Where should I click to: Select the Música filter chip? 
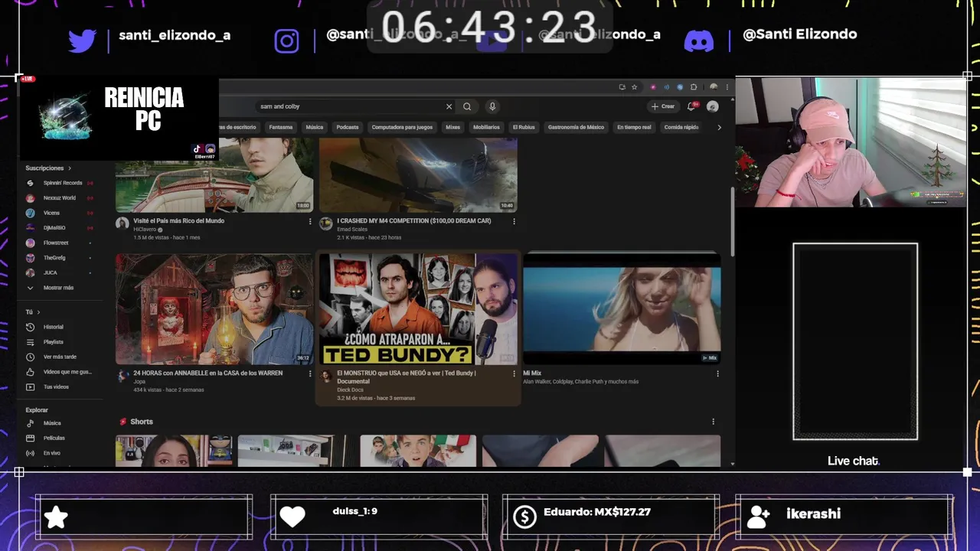(315, 127)
